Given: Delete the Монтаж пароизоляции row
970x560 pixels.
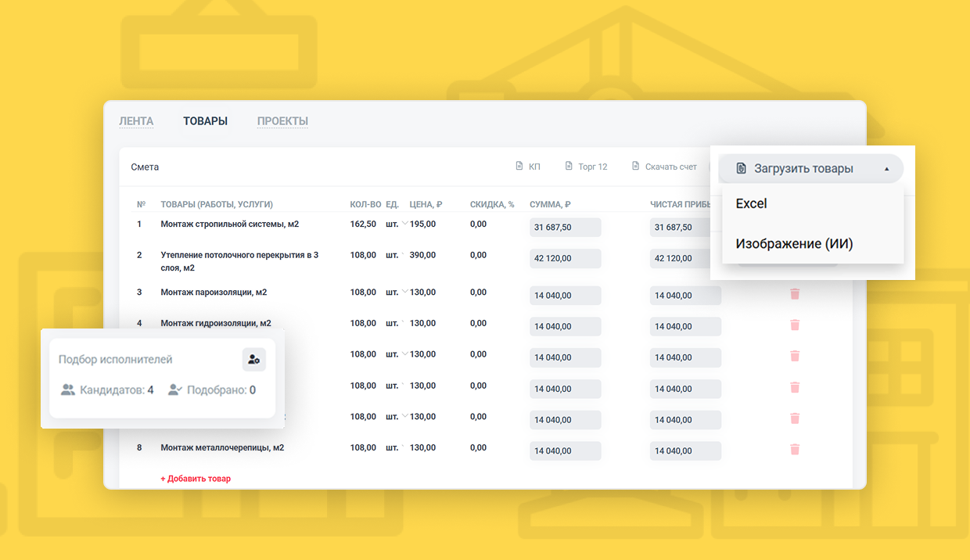Looking at the screenshot, I should pyautogui.click(x=795, y=294).
